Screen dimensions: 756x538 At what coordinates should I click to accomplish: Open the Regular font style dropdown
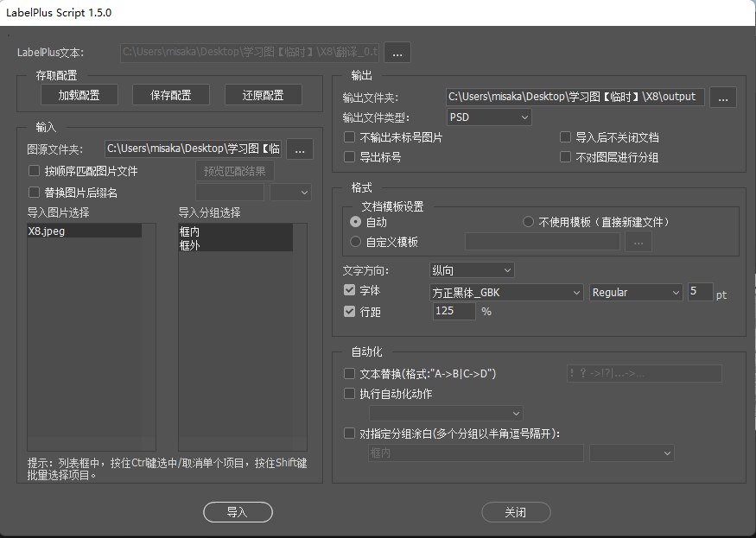(x=636, y=293)
